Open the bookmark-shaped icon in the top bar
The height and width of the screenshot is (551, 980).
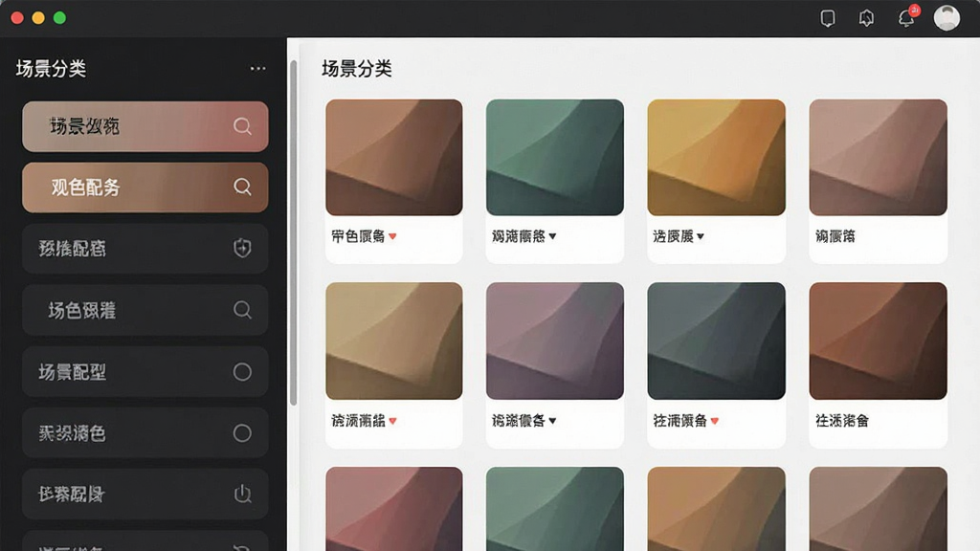[x=828, y=18]
